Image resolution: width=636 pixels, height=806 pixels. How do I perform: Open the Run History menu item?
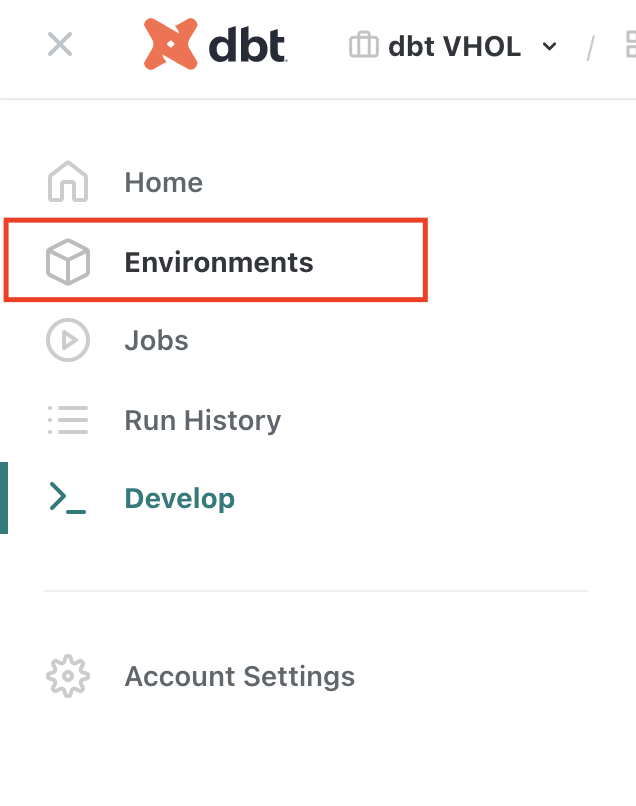[202, 420]
